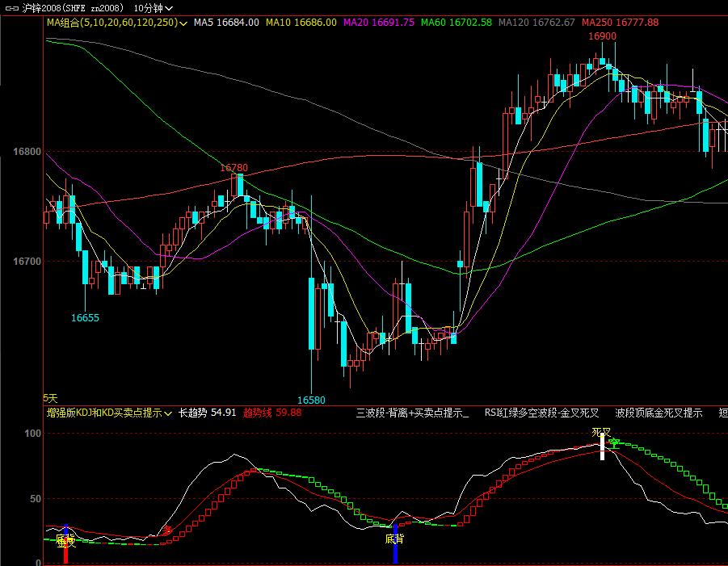728x566 pixels.
Task: Click the 16900 high price marker
Action: pyautogui.click(x=602, y=36)
